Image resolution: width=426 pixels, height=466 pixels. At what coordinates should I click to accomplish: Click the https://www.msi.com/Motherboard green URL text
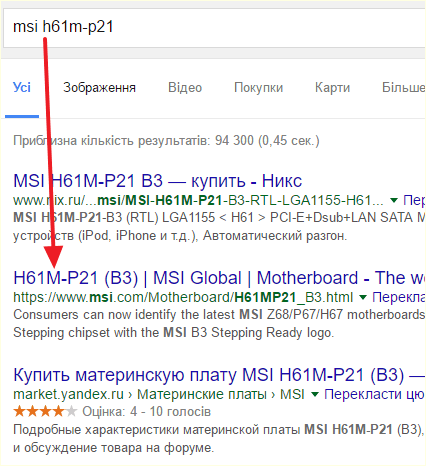pyautogui.click(x=183, y=297)
